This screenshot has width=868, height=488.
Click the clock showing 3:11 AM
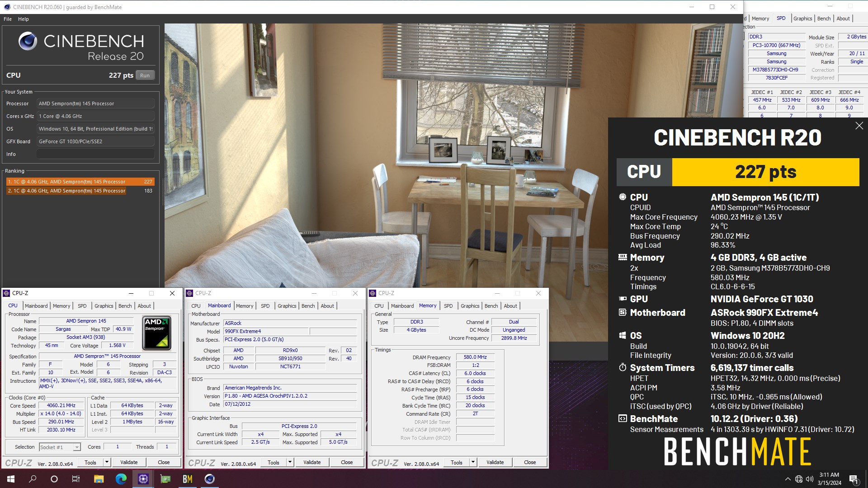[829, 475]
